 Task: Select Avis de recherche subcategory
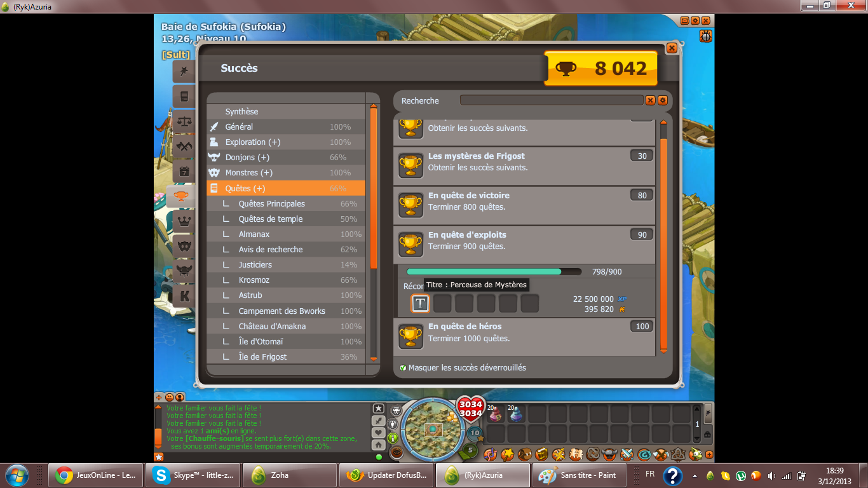point(286,249)
